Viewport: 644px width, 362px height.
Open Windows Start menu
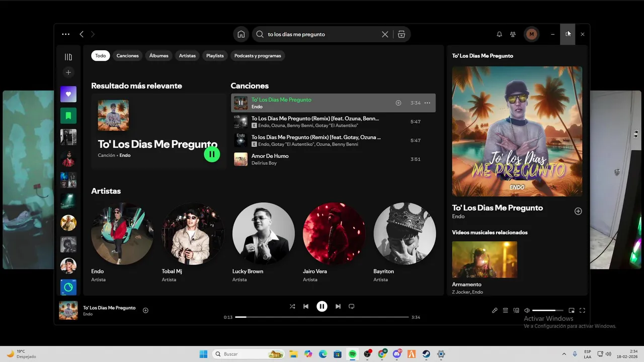203,354
